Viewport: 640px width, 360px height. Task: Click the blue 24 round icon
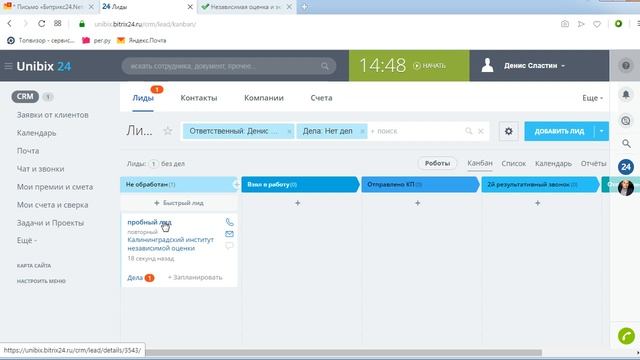626,167
